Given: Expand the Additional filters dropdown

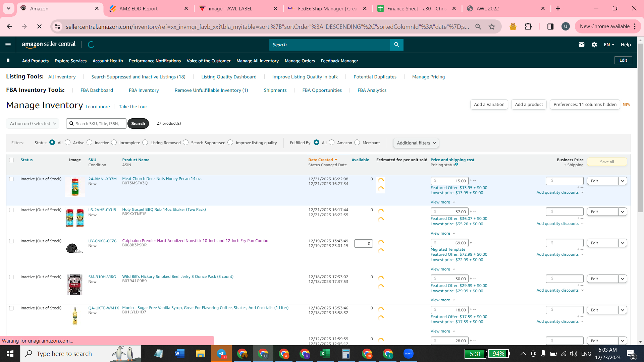Looking at the screenshot, I should pyautogui.click(x=416, y=143).
